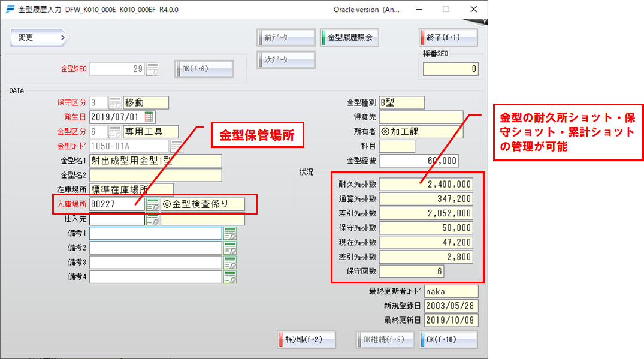
Task: Click 終了(f·1) to exit
Action: coord(449,37)
